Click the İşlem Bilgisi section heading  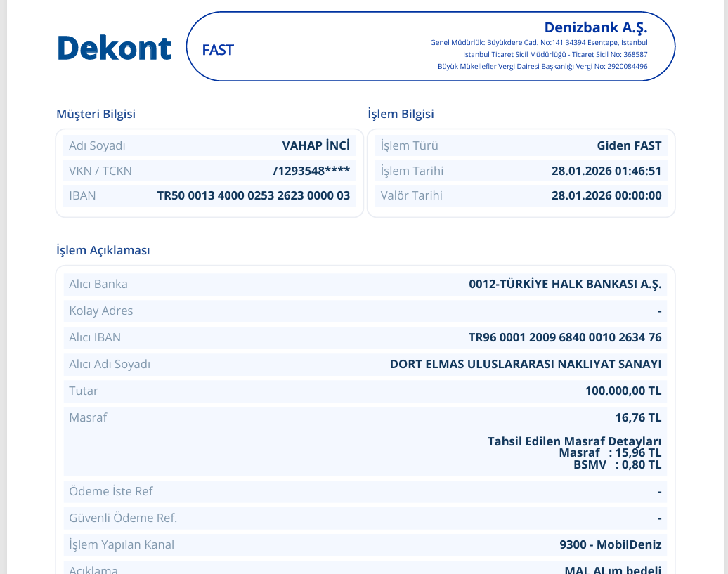pyautogui.click(x=401, y=114)
